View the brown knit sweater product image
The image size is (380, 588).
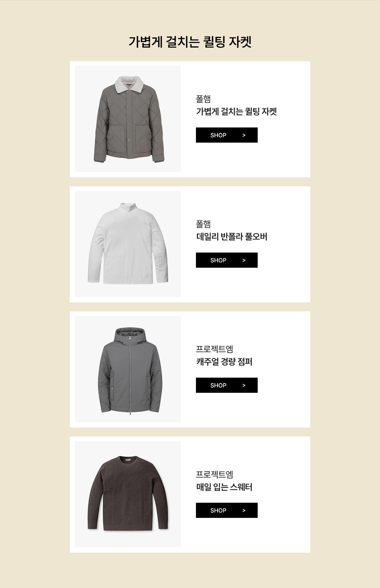coord(128,494)
